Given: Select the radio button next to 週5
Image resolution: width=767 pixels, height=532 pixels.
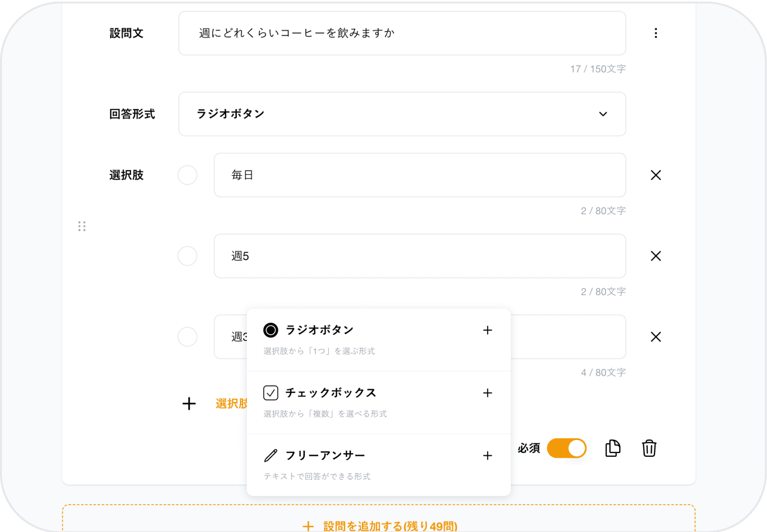Looking at the screenshot, I should 187,256.
